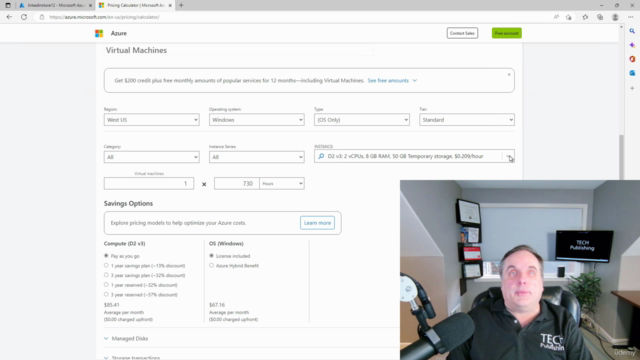The image size is (640, 360).
Task: Click the browser address bar URL
Action: [104, 17]
